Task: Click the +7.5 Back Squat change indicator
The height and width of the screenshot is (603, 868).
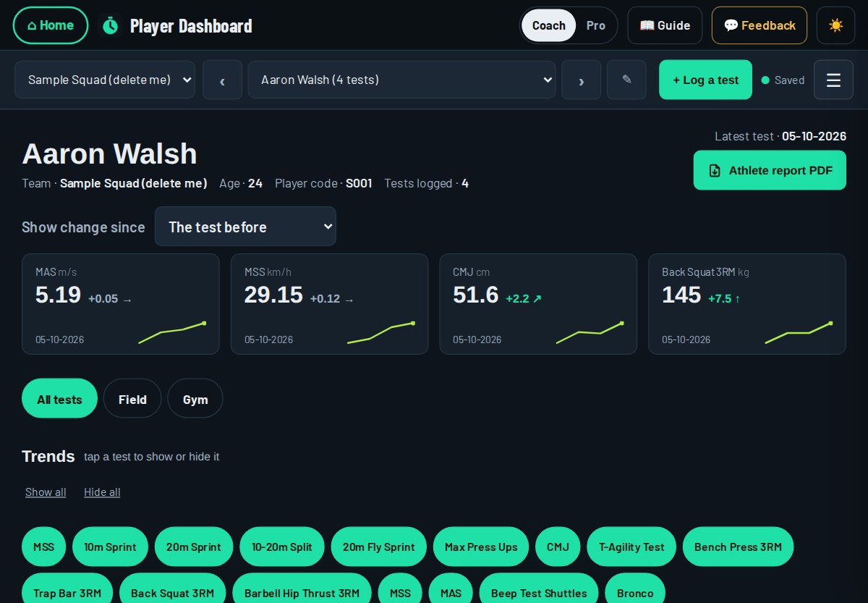Action: tap(724, 298)
